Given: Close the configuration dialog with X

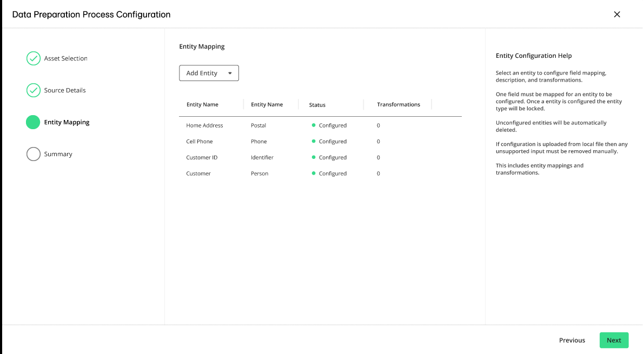Looking at the screenshot, I should click(617, 15).
